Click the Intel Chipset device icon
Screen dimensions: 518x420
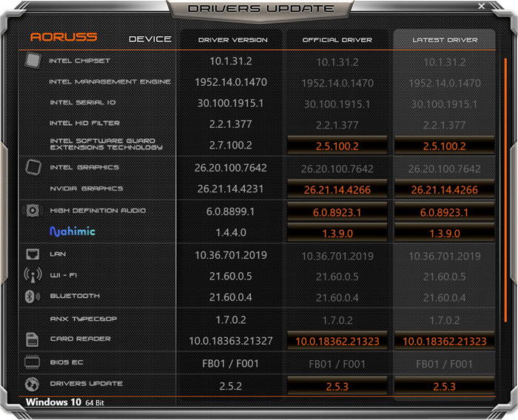[33, 60]
